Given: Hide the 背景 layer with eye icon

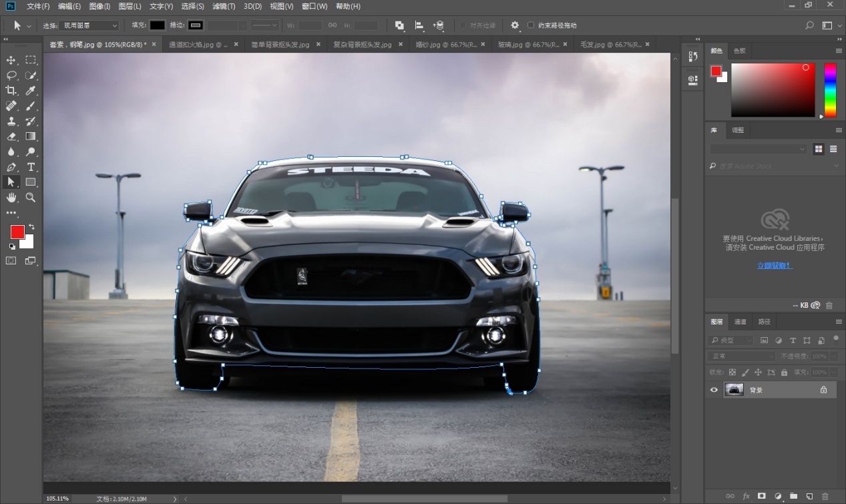Looking at the screenshot, I should point(714,390).
